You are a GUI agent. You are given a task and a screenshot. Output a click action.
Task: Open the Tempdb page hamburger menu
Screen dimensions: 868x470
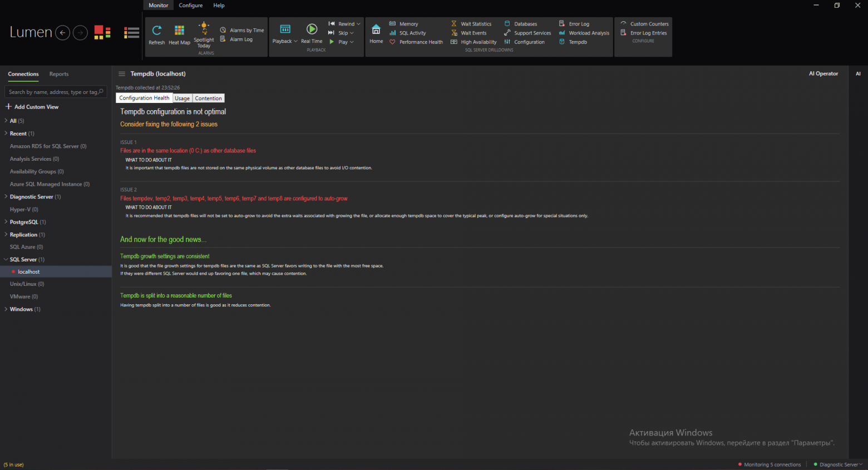(x=122, y=74)
